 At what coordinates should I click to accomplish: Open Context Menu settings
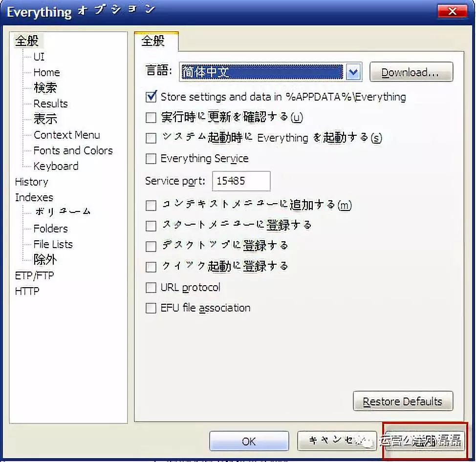[x=67, y=135]
